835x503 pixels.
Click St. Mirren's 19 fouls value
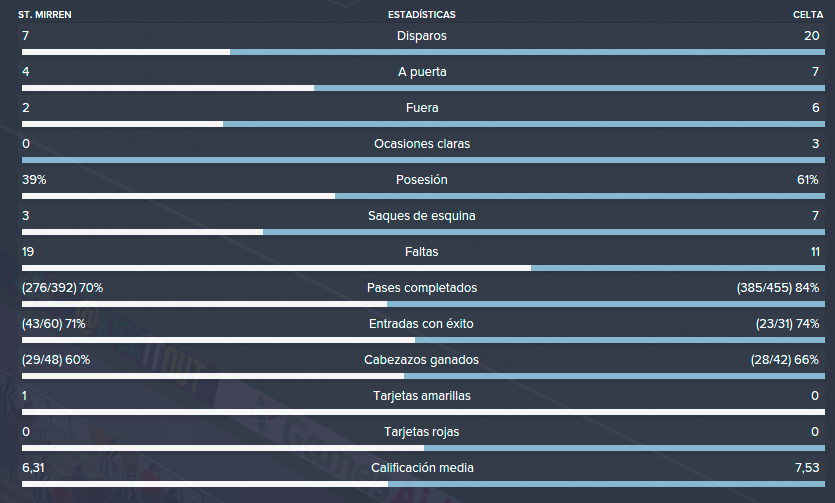pos(28,252)
